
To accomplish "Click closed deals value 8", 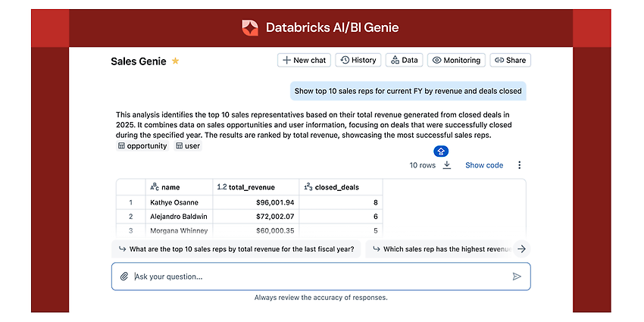I will [x=341, y=202].
